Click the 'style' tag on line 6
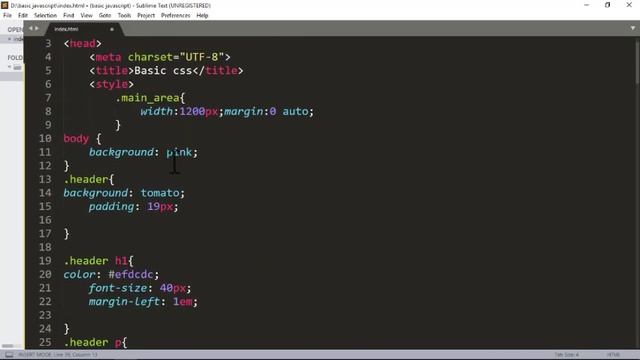This screenshot has width=640, height=360. (111, 84)
